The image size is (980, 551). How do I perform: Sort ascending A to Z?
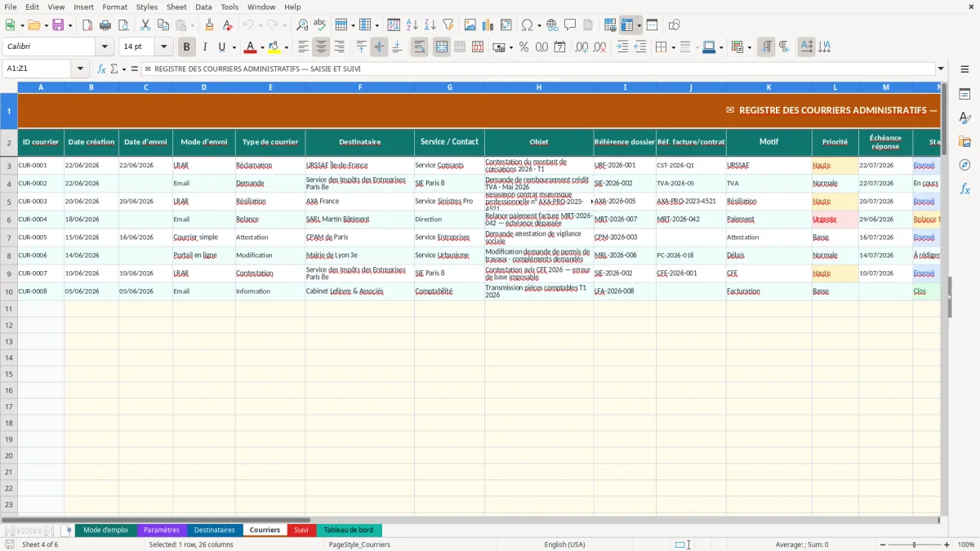click(412, 25)
